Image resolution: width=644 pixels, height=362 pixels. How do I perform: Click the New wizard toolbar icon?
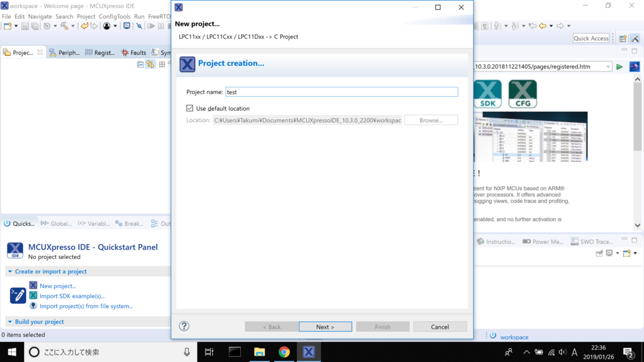click(8, 26)
